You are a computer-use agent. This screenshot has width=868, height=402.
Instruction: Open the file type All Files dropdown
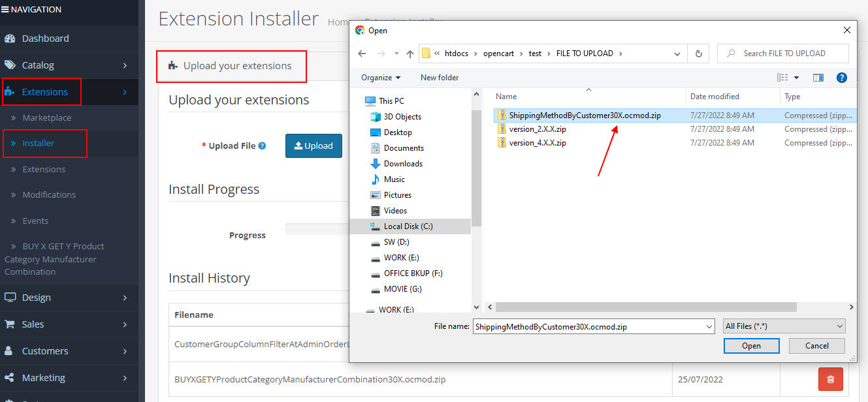point(784,326)
